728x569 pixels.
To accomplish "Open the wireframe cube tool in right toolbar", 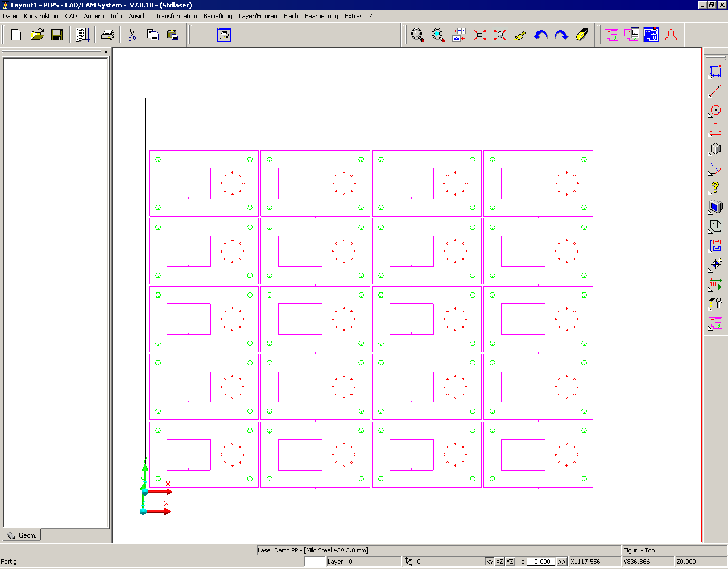I will click(x=715, y=226).
